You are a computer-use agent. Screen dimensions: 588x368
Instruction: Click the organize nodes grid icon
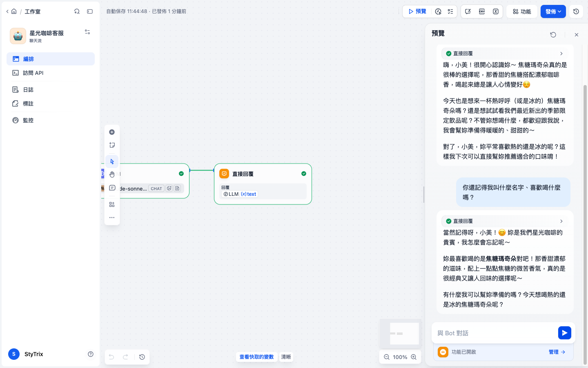(112, 204)
